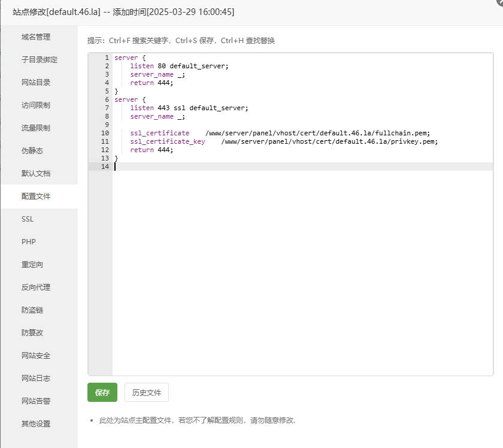Select 反向代理 in the sidebar
The height and width of the screenshot is (448, 503).
click(x=36, y=287)
